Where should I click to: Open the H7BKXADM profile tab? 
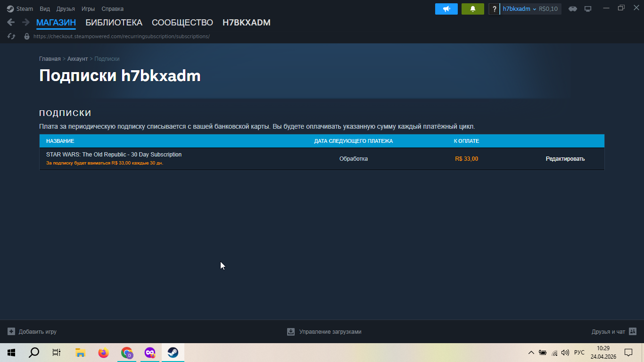tap(247, 23)
